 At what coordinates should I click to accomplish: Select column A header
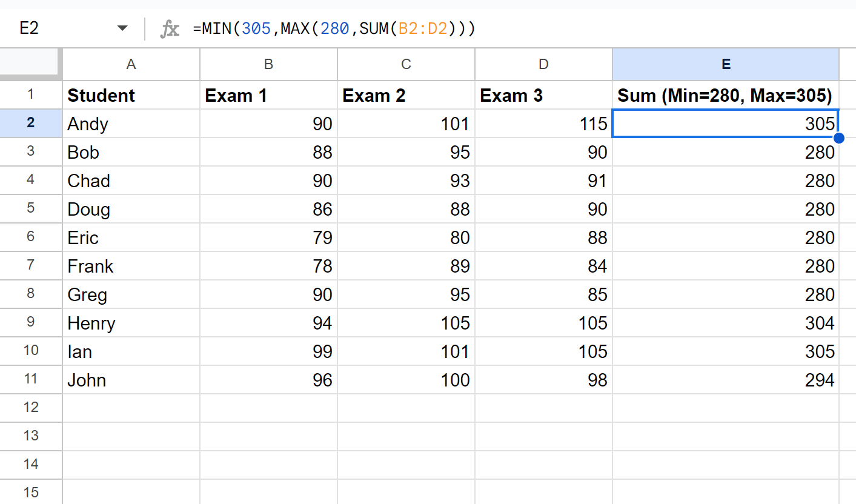(131, 64)
